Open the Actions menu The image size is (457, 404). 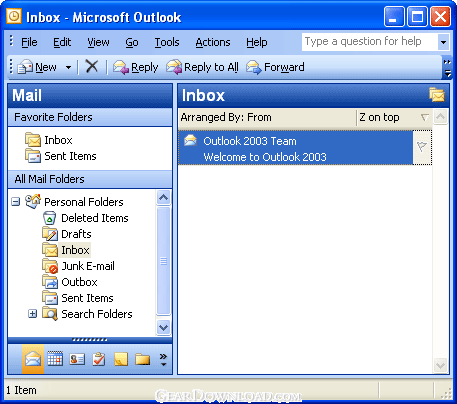point(213,42)
